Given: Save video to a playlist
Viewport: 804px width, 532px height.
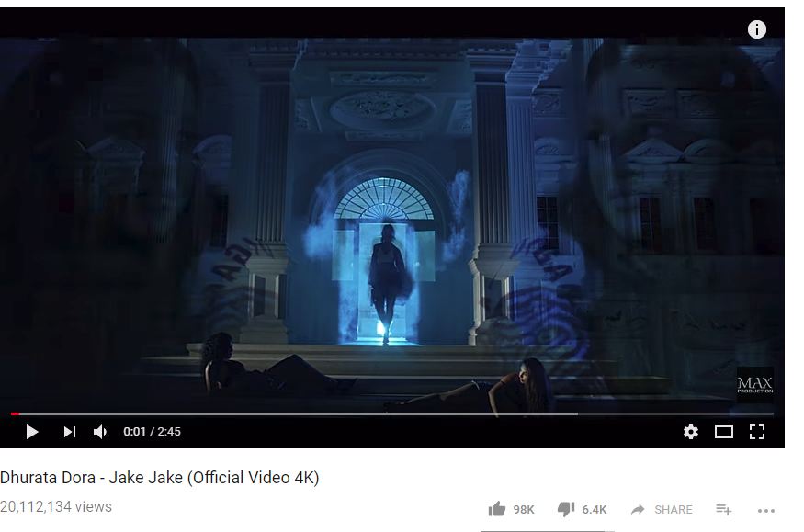Looking at the screenshot, I should [723, 509].
